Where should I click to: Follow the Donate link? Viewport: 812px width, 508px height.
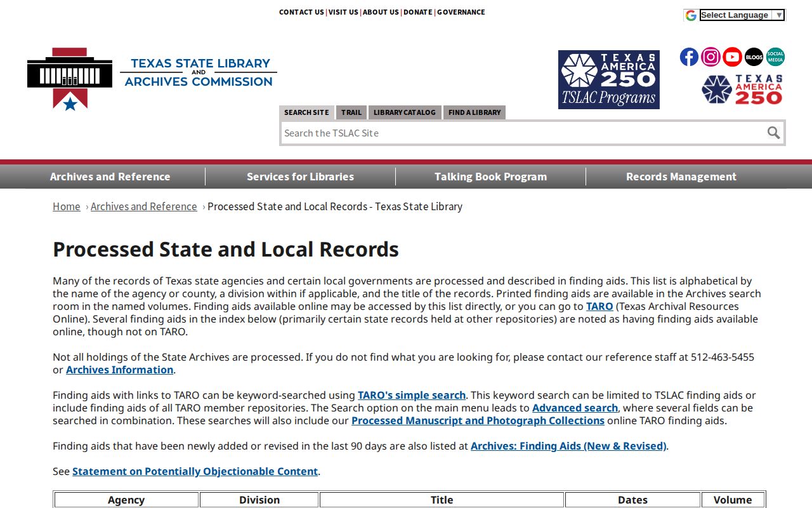418,12
